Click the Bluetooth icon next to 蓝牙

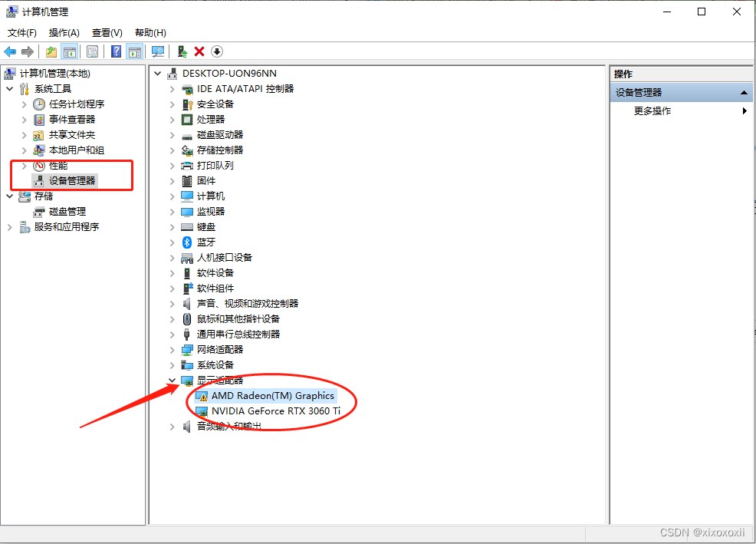[x=187, y=242]
